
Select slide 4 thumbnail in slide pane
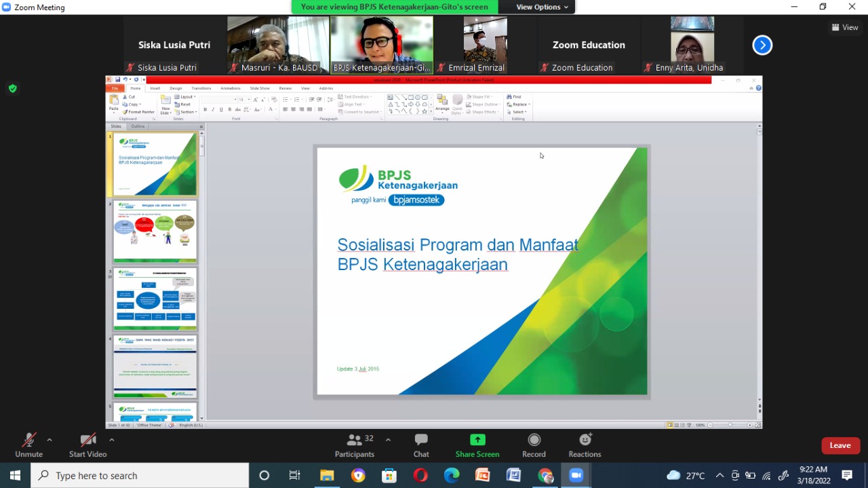coord(155,366)
